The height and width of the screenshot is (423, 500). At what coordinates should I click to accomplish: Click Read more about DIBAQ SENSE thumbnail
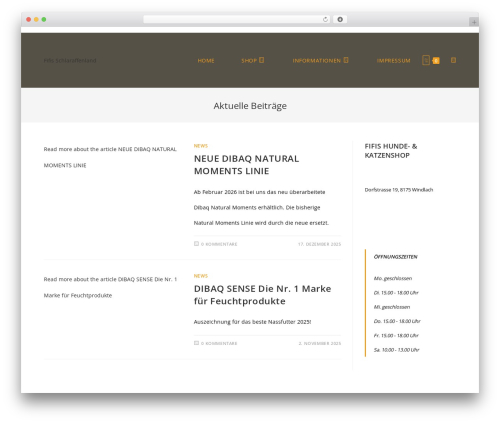(x=110, y=287)
